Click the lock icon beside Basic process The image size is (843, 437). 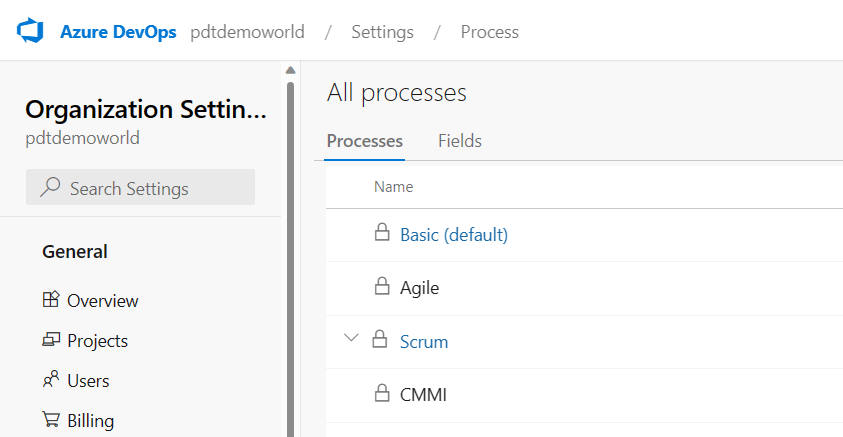point(381,234)
